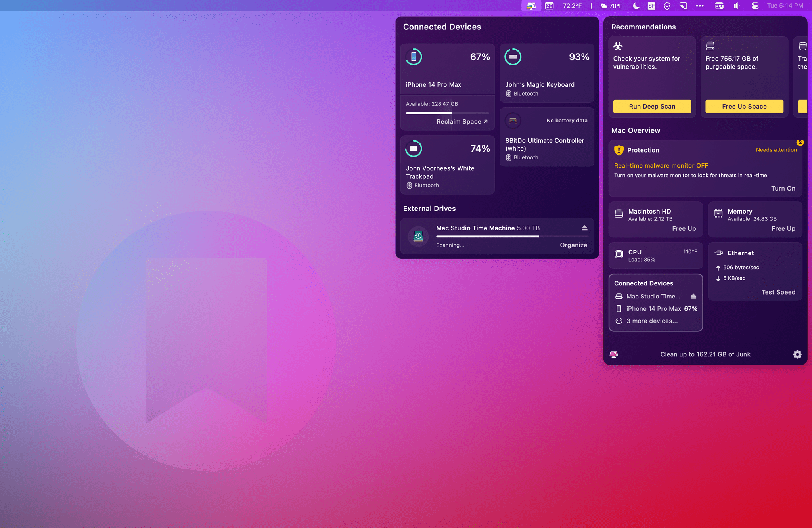Click Free Up for Macintosh HD
This screenshot has height=528, width=812.
[684, 229]
